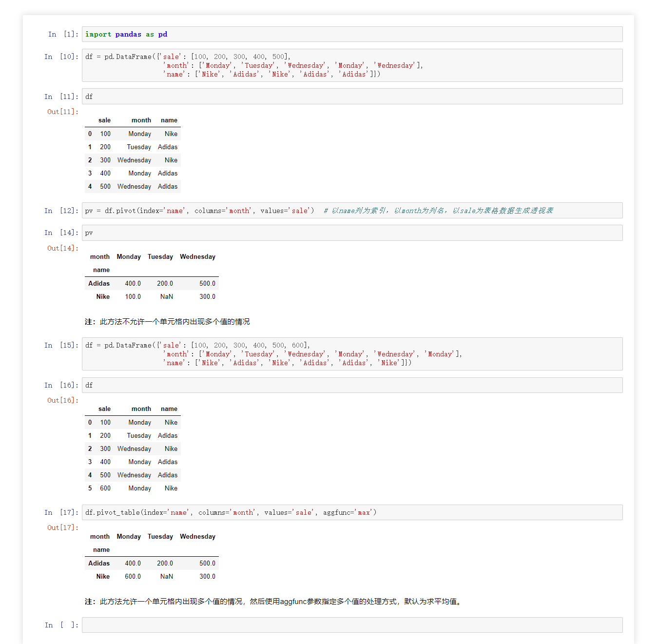Click the empty code cell at the bottom
657x644 pixels.
(x=352, y=625)
